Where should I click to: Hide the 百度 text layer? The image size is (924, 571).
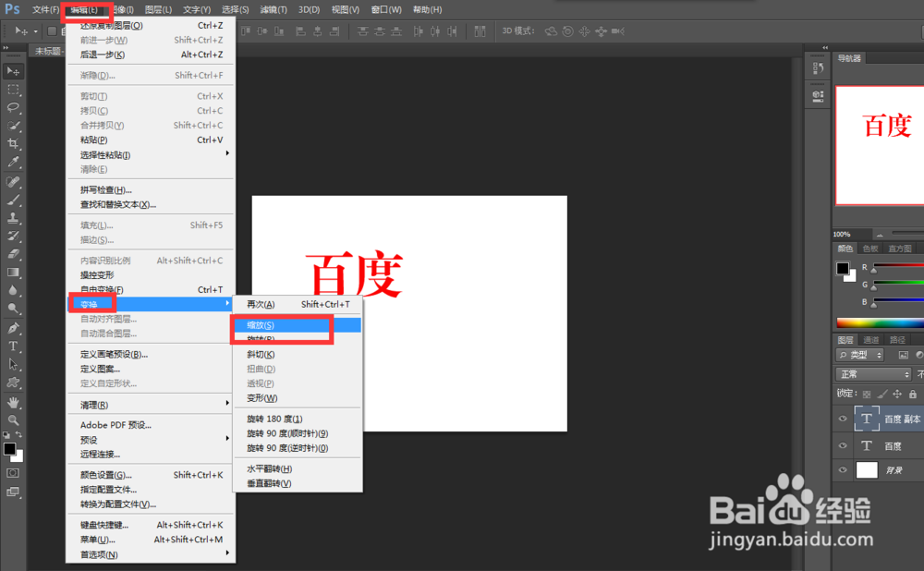843,446
